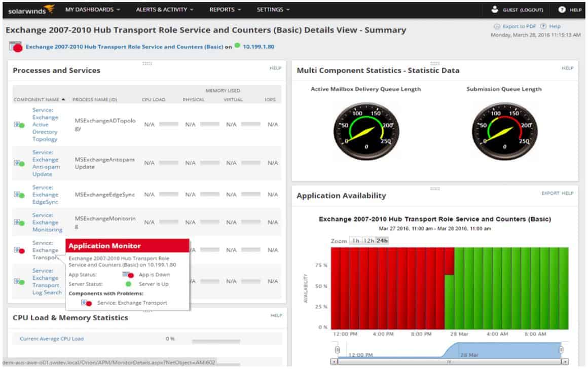Open the Settings menu

coord(273,9)
